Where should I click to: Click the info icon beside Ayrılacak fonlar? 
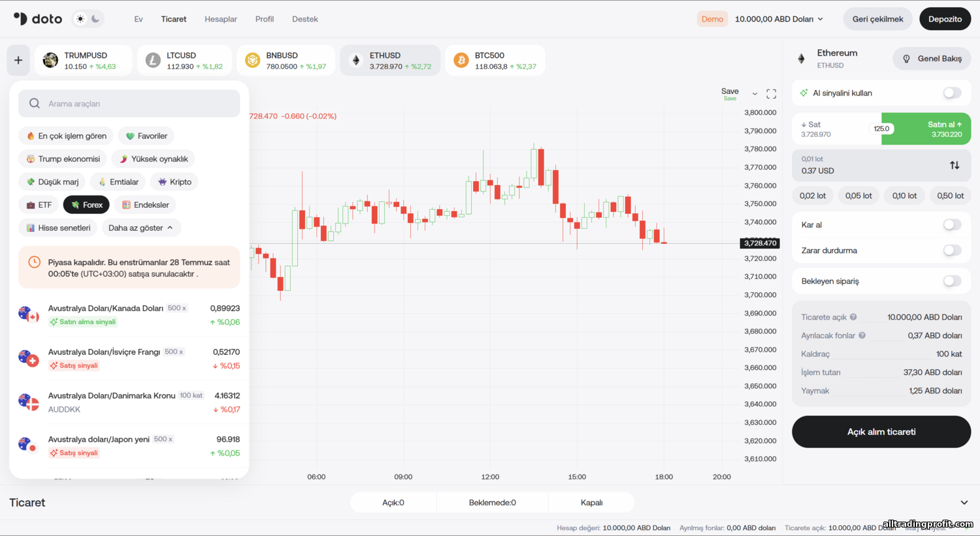pyautogui.click(x=862, y=335)
